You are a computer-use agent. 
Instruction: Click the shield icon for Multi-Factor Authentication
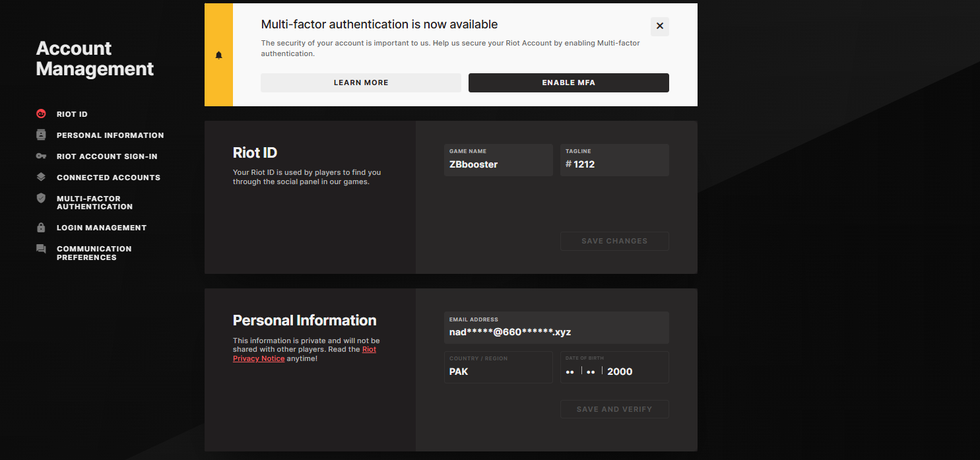pos(41,198)
